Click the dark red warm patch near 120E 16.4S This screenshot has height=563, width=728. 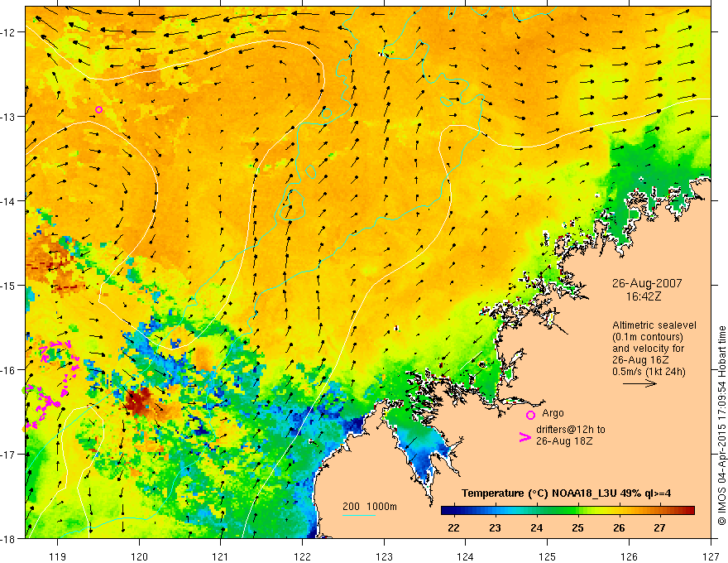138,402
